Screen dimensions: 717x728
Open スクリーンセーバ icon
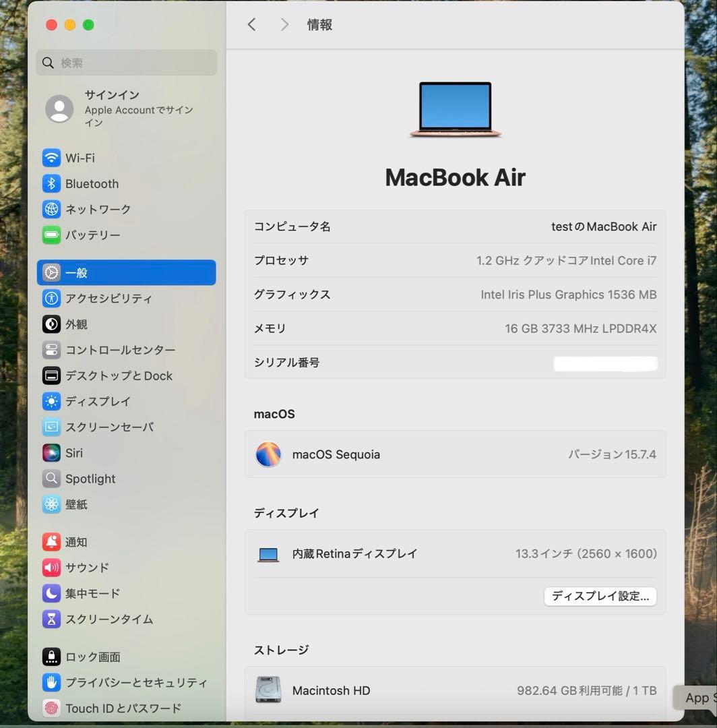tap(51, 427)
